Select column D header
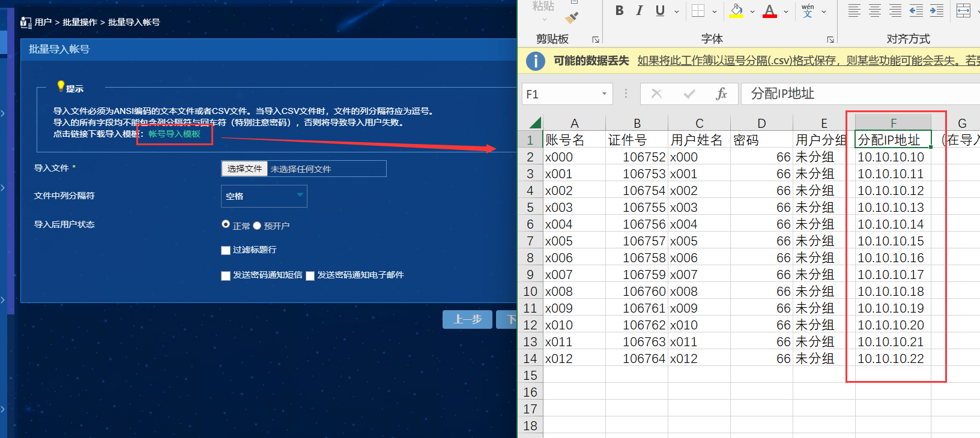The image size is (980, 438). coord(762,123)
